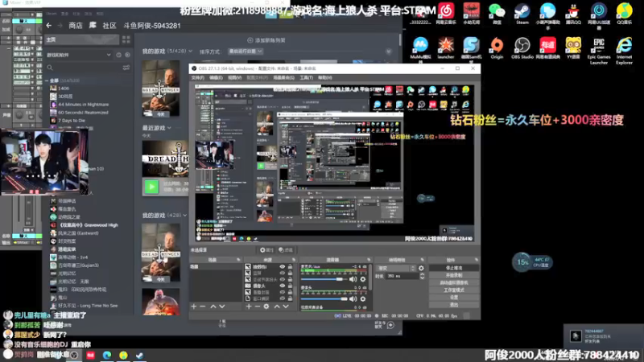Click the recent-activity clock icon in Steam sidebar

coord(118,55)
